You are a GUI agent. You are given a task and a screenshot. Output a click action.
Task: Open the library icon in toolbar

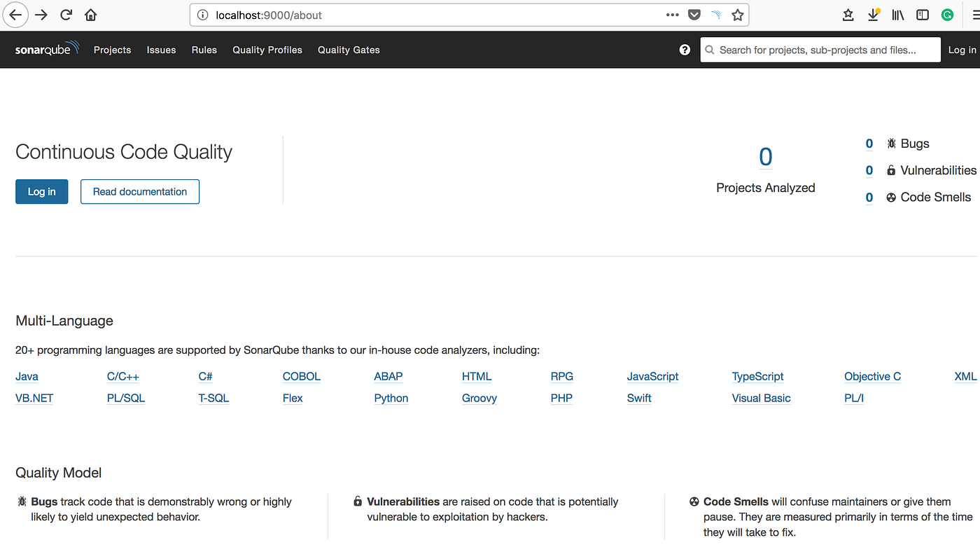[x=898, y=15]
